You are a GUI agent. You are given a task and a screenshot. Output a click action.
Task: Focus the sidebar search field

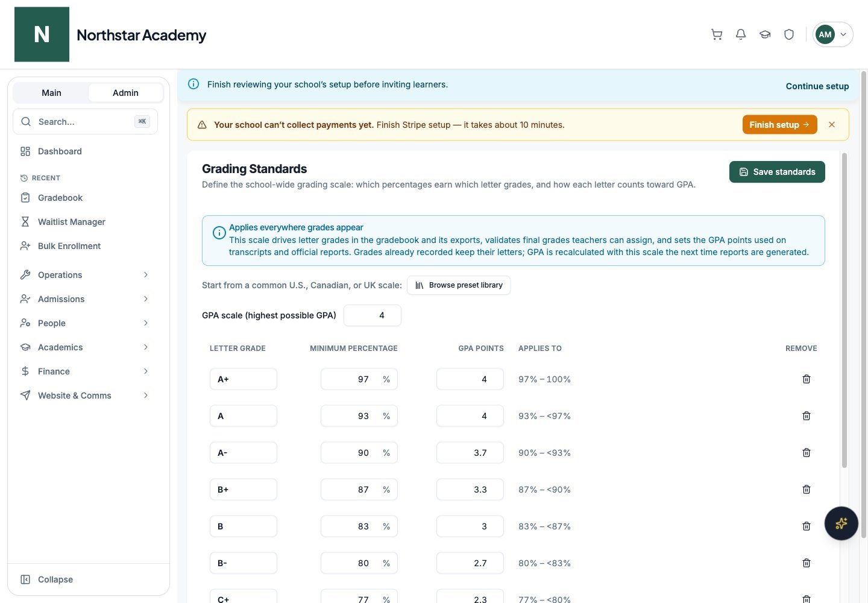(85, 122)
